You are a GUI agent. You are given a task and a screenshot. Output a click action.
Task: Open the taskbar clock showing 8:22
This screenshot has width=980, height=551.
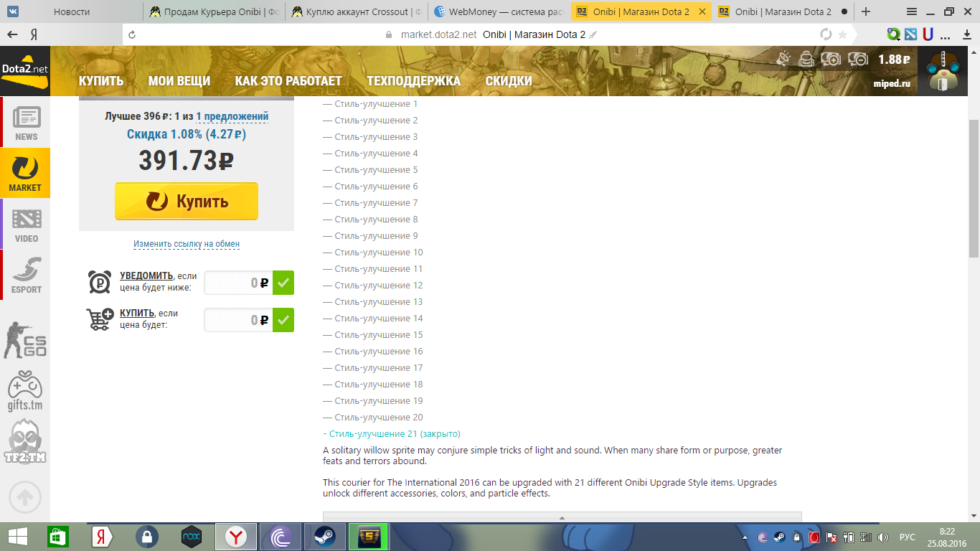(947, 537)
